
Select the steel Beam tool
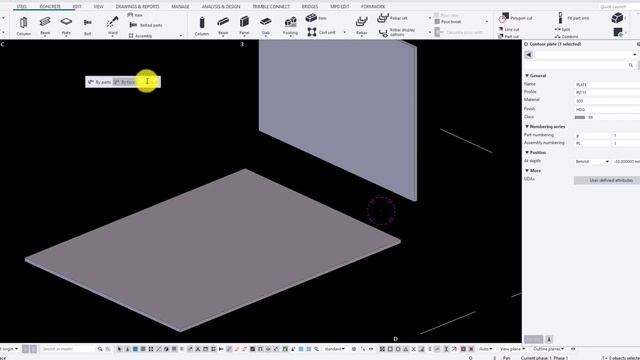(x=45, y=25)
